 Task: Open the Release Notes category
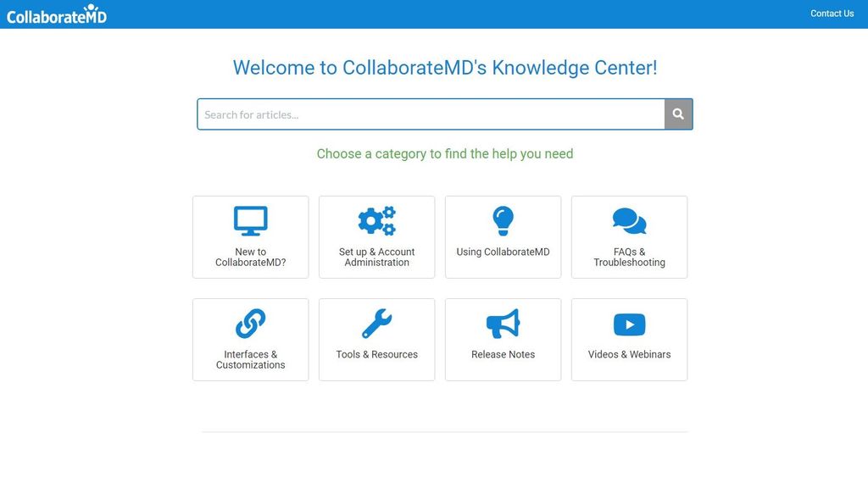point(503,339)
